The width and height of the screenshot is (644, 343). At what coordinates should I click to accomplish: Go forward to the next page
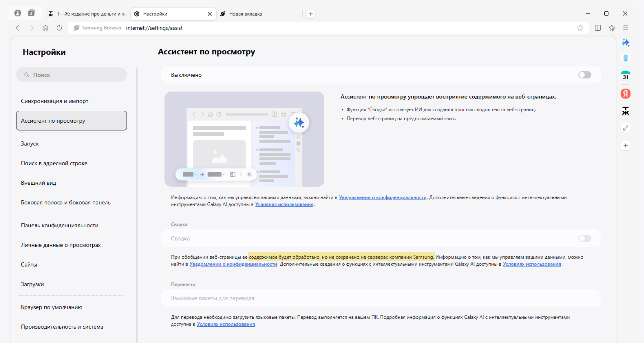[x=32, y=28]
